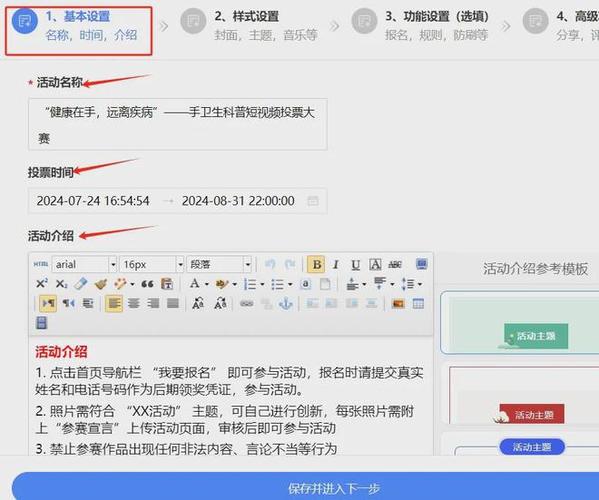599x500 pixels.
Task: Apply first-line indent
Action: point(88,304)
